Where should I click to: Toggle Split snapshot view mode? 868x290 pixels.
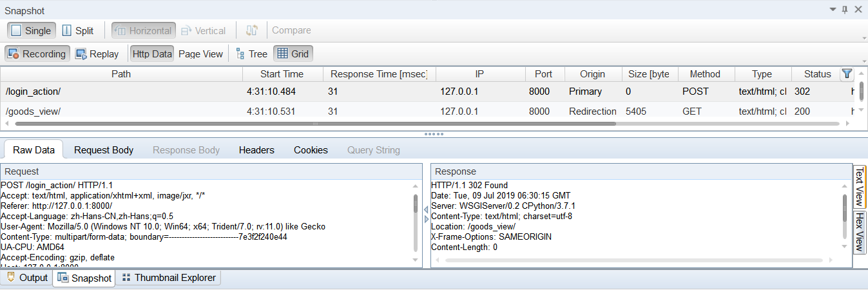77,30
